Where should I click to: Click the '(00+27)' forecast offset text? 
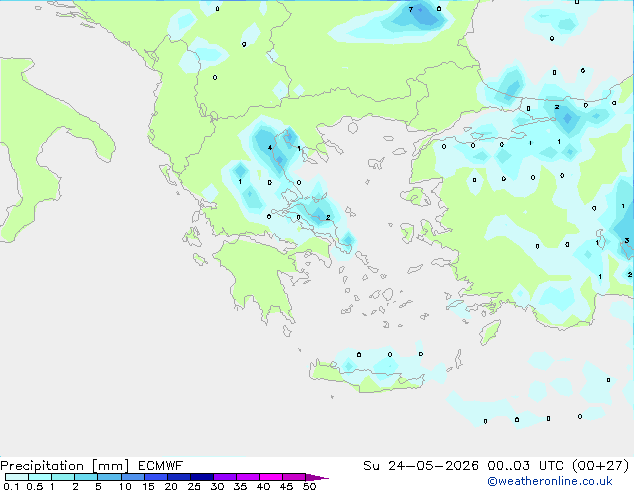(600, 466)
